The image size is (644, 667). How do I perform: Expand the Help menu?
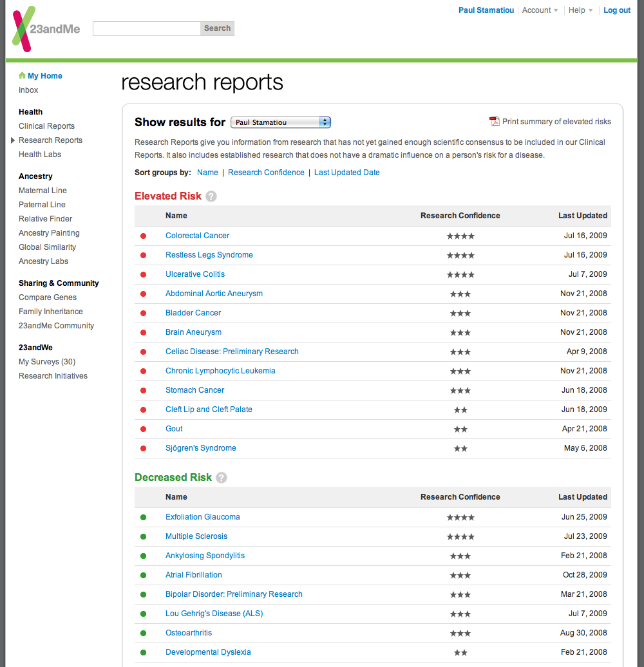point(580,10)
